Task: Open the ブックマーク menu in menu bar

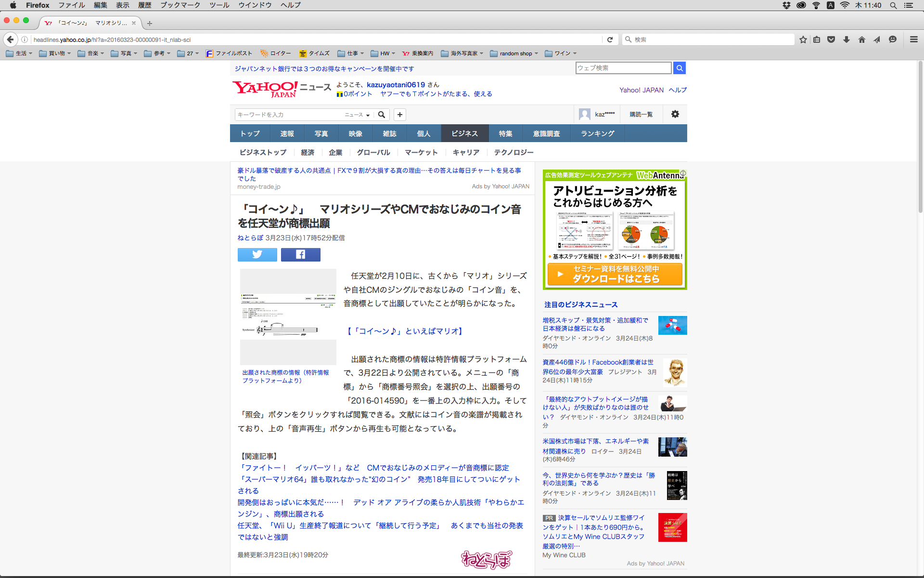Action: [180, 5]
